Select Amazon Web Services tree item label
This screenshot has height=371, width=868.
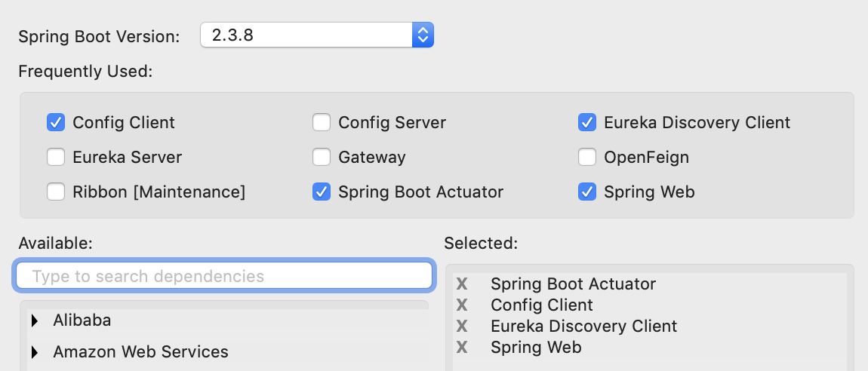coord(140,352)
